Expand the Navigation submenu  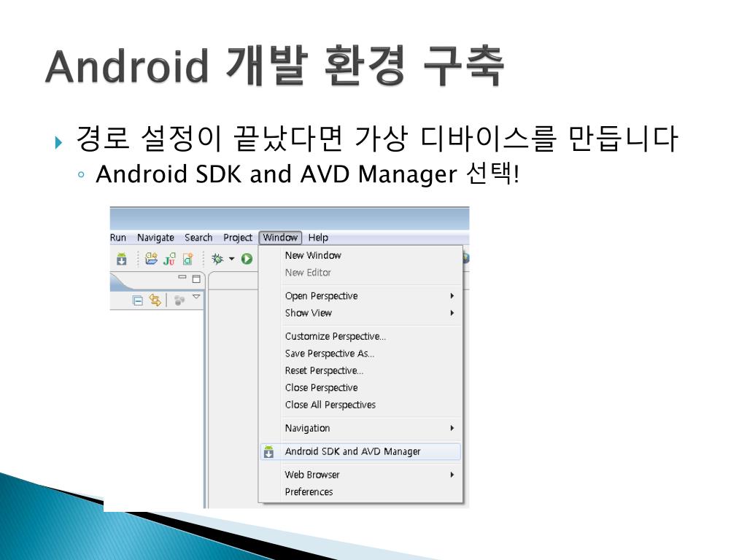point(360,428)
